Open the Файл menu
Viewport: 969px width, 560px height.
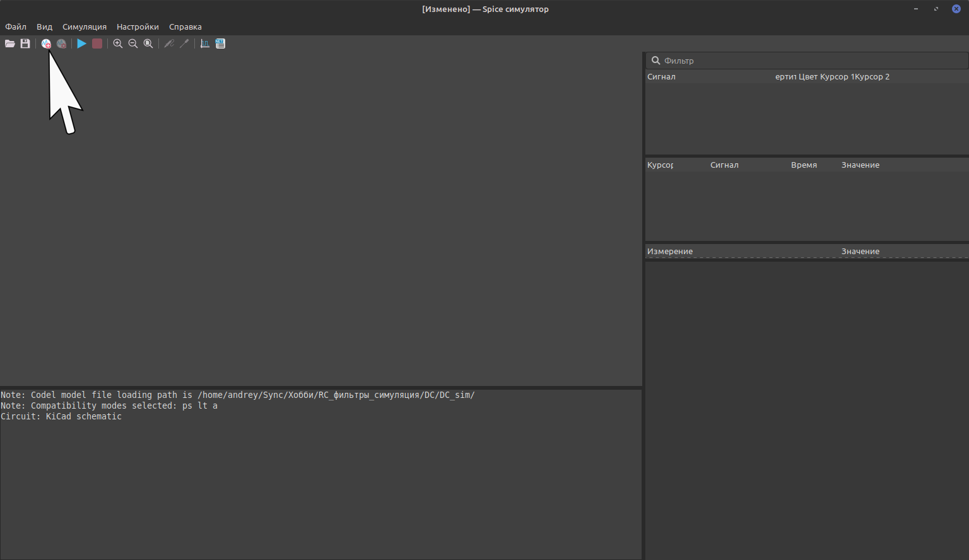(x=16, y=26)
